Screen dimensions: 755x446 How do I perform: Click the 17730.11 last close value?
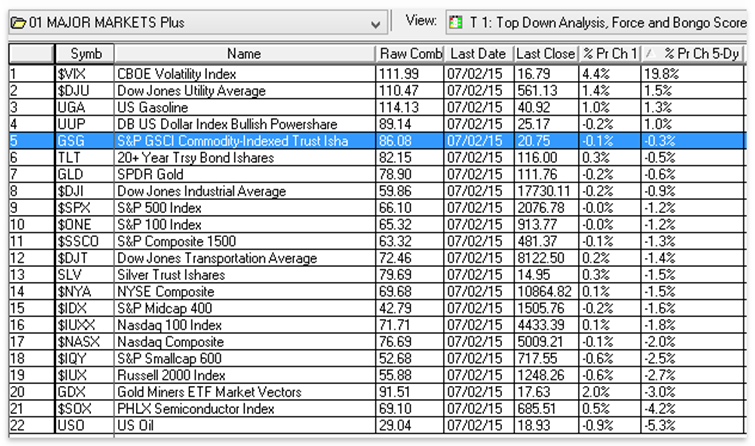[544, 191]
